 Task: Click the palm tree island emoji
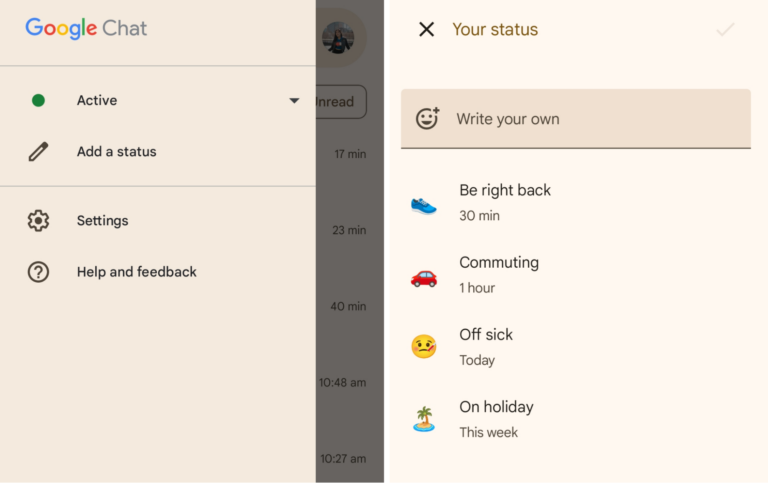[x=424, y=419]
